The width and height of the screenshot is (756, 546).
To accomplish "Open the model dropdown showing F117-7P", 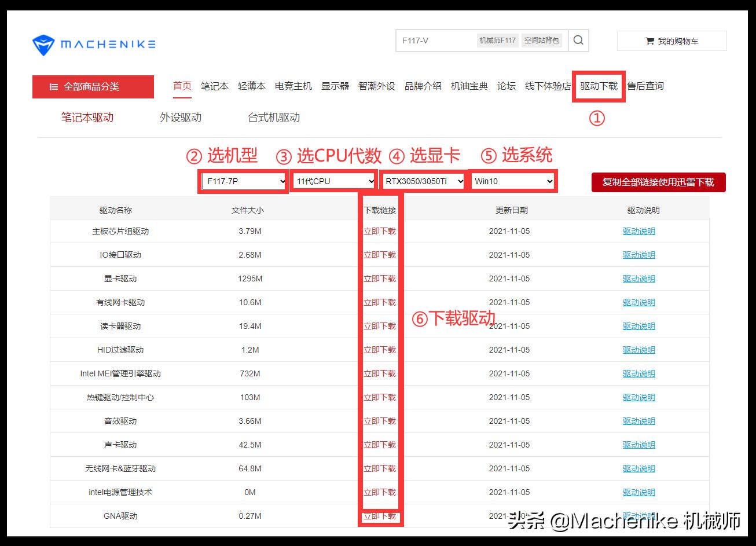I will coord(243,181).
